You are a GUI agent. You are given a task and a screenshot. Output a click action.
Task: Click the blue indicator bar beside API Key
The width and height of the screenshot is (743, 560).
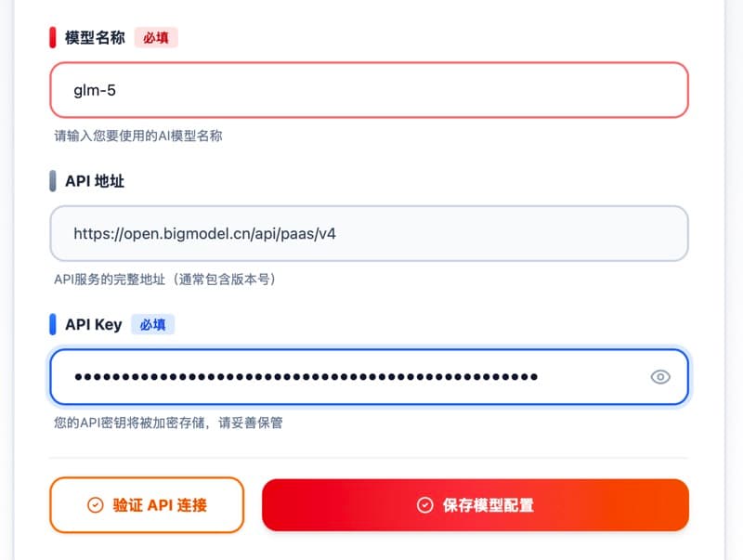pyautogui.click(x=50, y=324)
